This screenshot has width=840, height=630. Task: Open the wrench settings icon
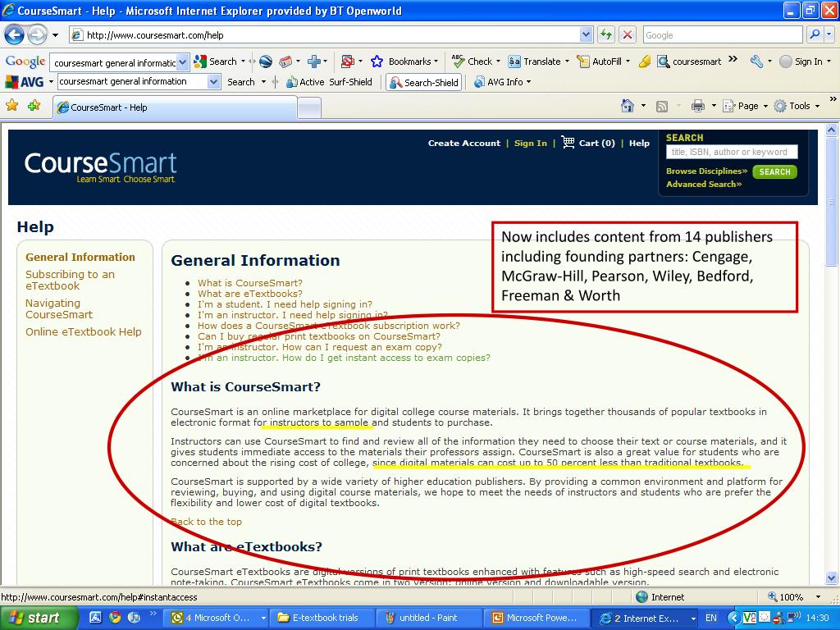(756, 62)
